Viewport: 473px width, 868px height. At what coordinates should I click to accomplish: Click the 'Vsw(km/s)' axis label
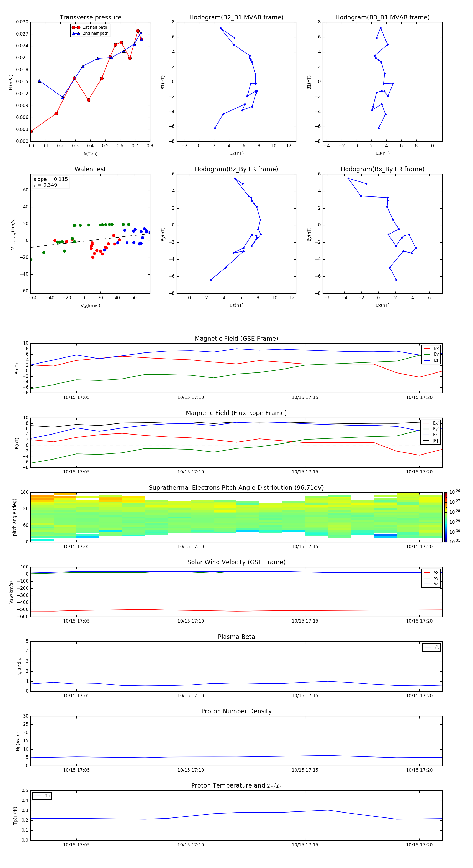coord(11,592)
